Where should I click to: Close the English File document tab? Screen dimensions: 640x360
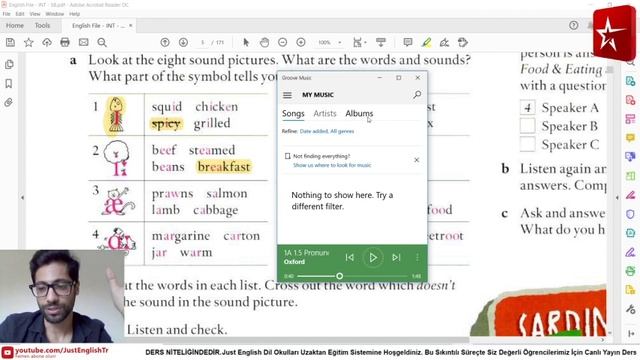click(x=131, y=26)
